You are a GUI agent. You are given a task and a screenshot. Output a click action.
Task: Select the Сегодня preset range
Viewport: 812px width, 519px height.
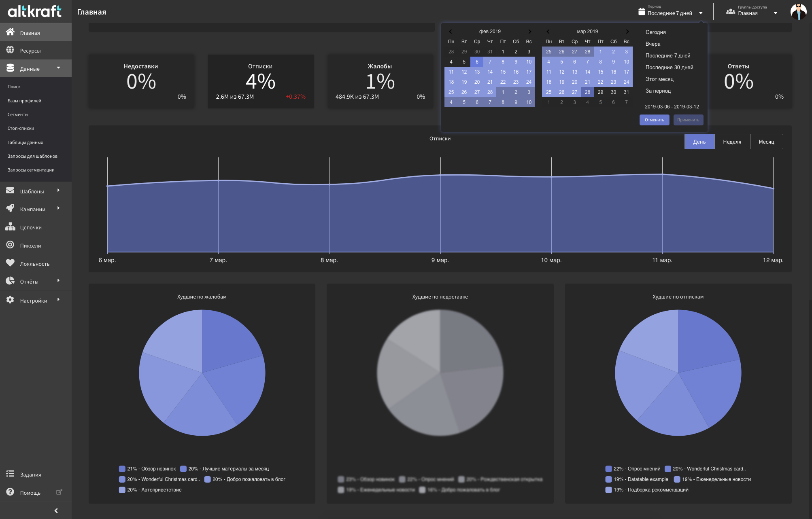point(655,32)
